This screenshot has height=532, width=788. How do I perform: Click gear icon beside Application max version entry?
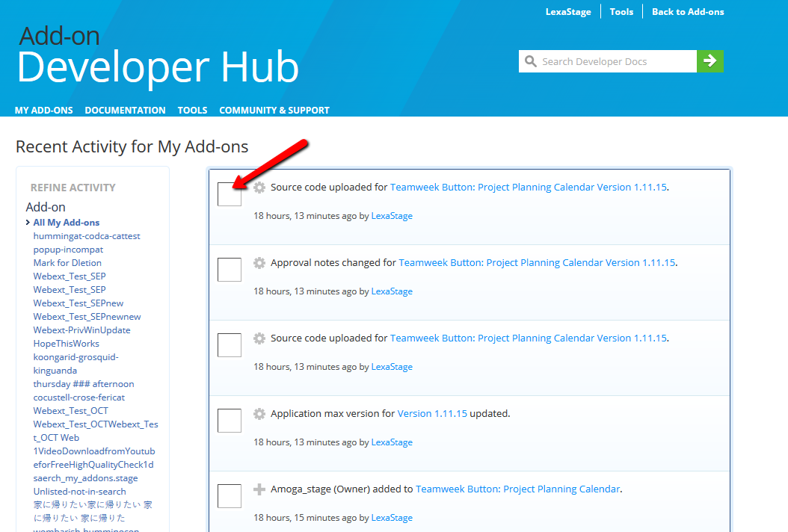(x=259, y=413)
